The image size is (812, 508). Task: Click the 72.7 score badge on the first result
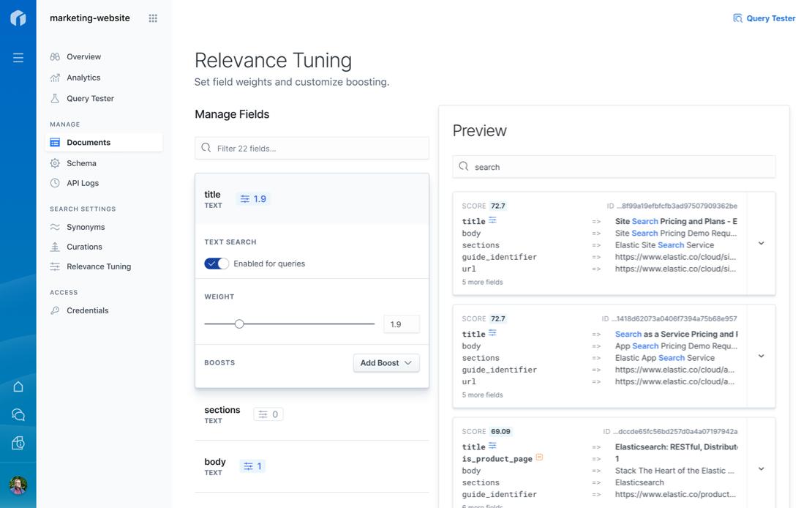[x=497, y=206]
